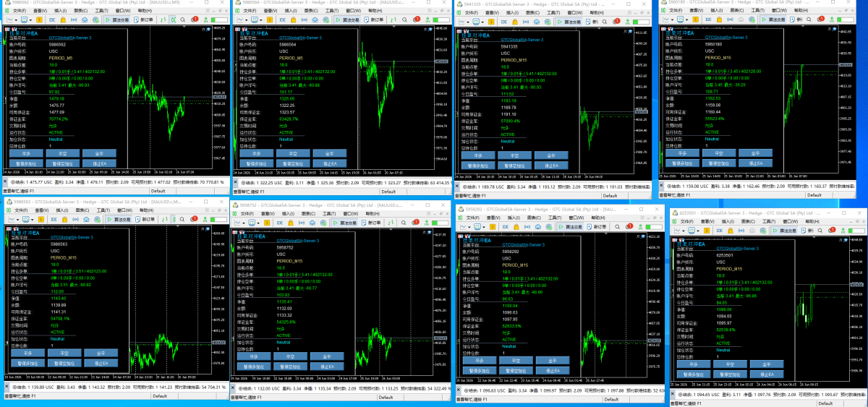The image size is (868, 407).
Task: Open 插入(I) menu in account 5941335 window
Action: click(512, 13)
